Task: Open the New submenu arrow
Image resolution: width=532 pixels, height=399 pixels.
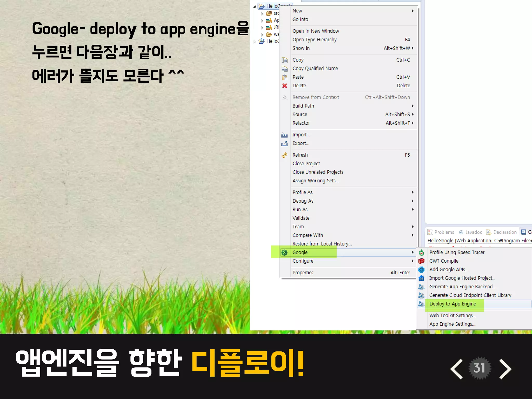Action: click(413, 11)
